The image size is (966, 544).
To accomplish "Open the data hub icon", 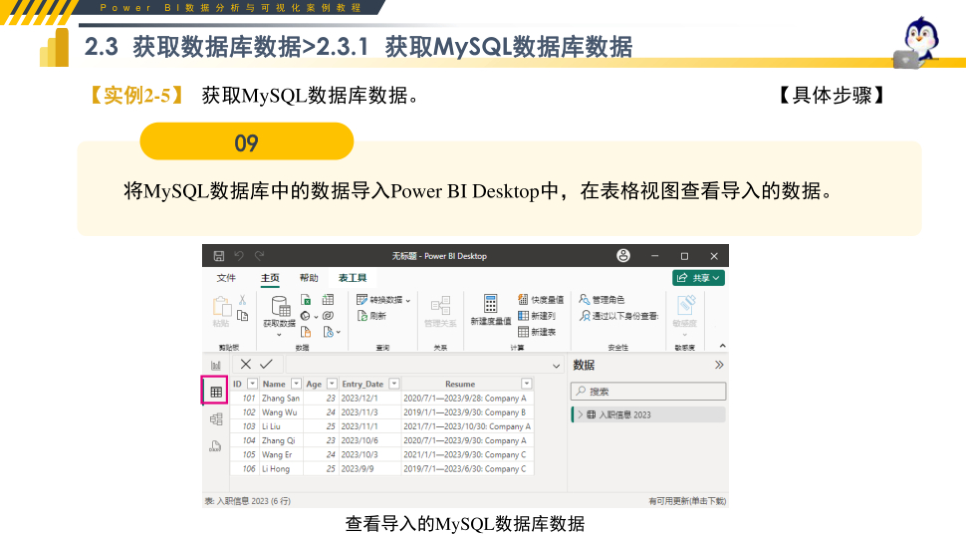I will click(306, 316).
